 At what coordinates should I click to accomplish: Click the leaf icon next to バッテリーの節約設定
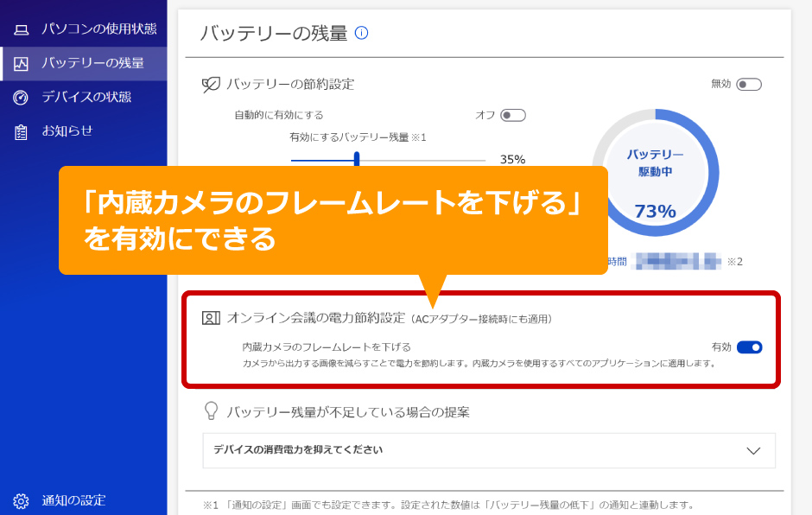coord(211,85)
